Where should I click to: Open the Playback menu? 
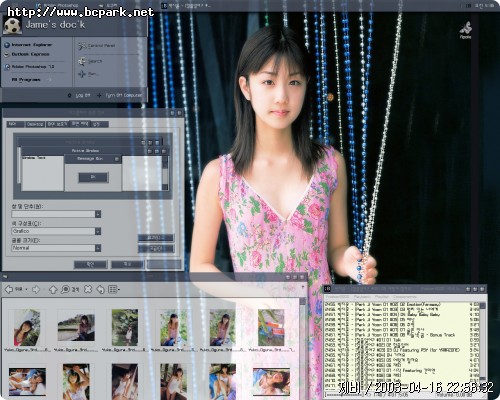click(362, 296)
